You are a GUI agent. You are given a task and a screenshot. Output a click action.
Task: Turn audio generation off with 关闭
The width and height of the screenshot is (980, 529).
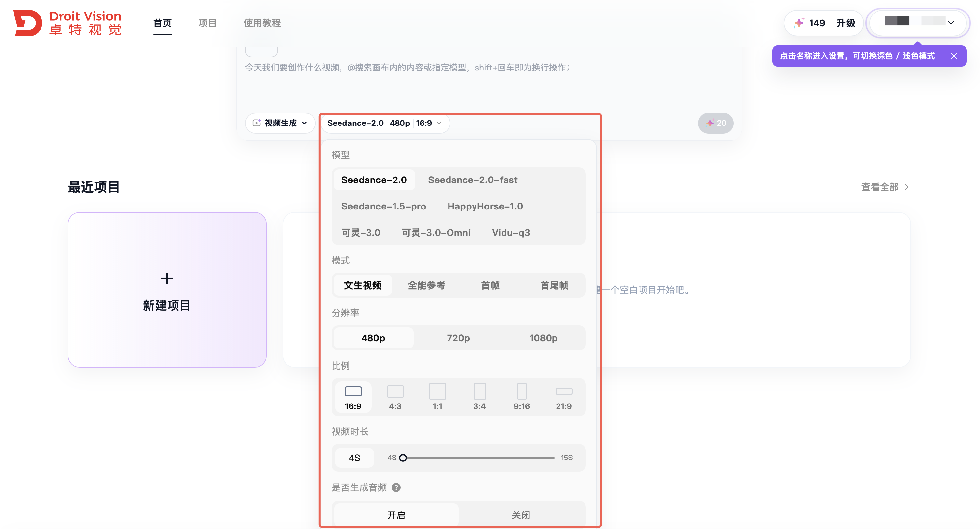(x=521, y=515)
